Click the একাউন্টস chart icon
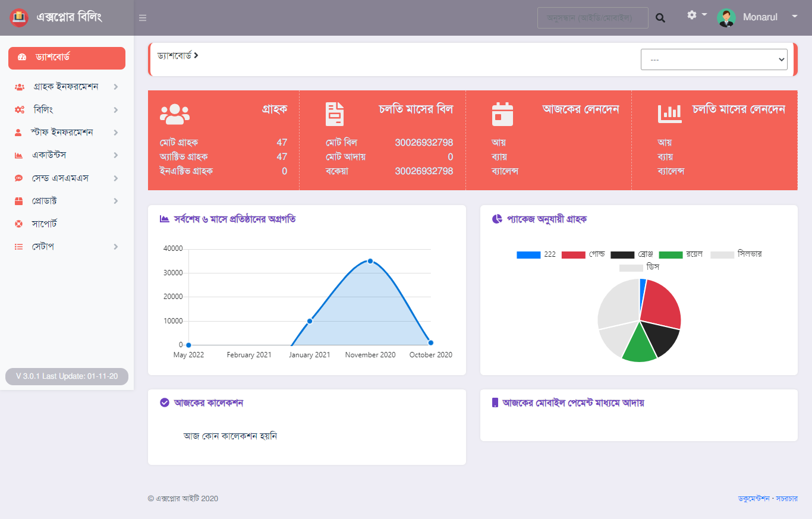The width and height of the screenshot is (812, 519). tap(18, 155)
